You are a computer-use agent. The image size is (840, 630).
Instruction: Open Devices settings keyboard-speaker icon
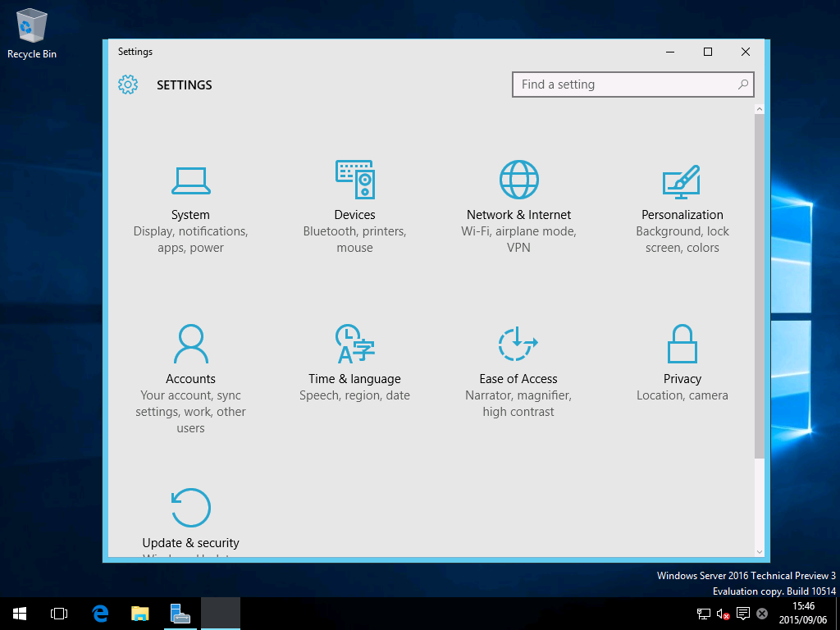(354, 180)
